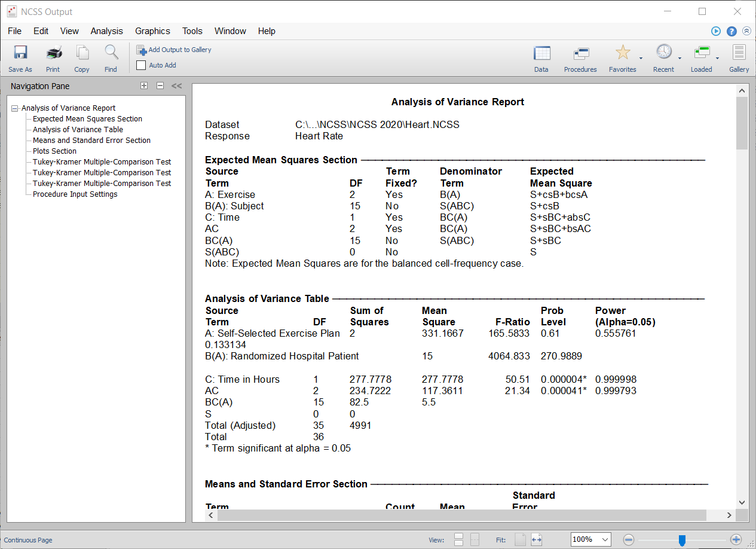Open the Graphics menu
The width and height of the screenshot is (756, 549).
pyautogui.click(x=152, y=31)
